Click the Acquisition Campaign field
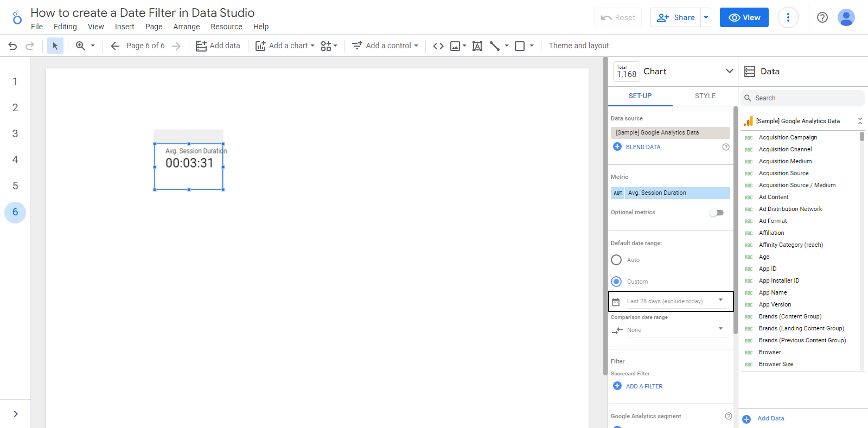Screen dimensions: 868x428 (x=788, y=138)
